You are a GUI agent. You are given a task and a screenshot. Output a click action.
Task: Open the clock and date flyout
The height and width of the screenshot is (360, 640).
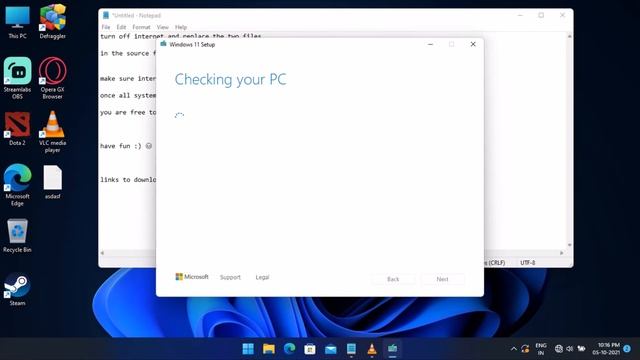click(606, 349)
